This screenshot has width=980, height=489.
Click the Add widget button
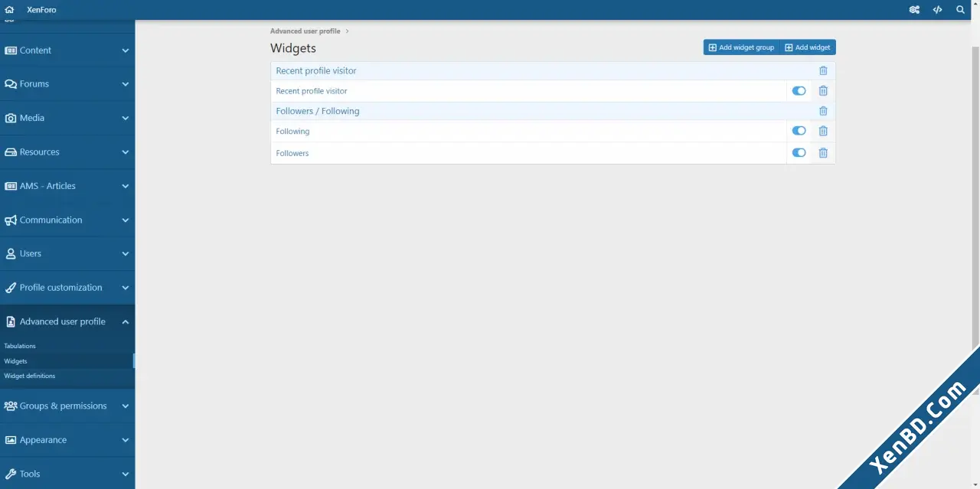pyautogui.click(x=808, y=47)
